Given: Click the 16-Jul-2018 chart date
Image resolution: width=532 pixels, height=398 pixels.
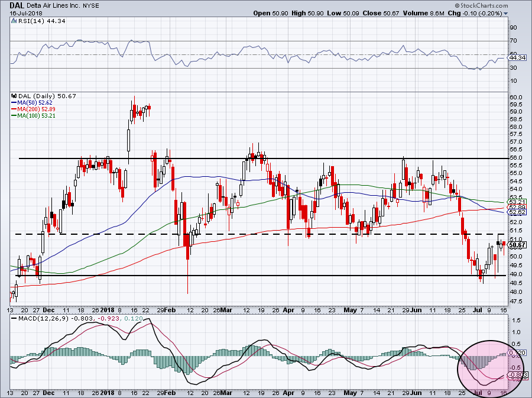Looking at the screenshot, I should [x=26, y=14].
